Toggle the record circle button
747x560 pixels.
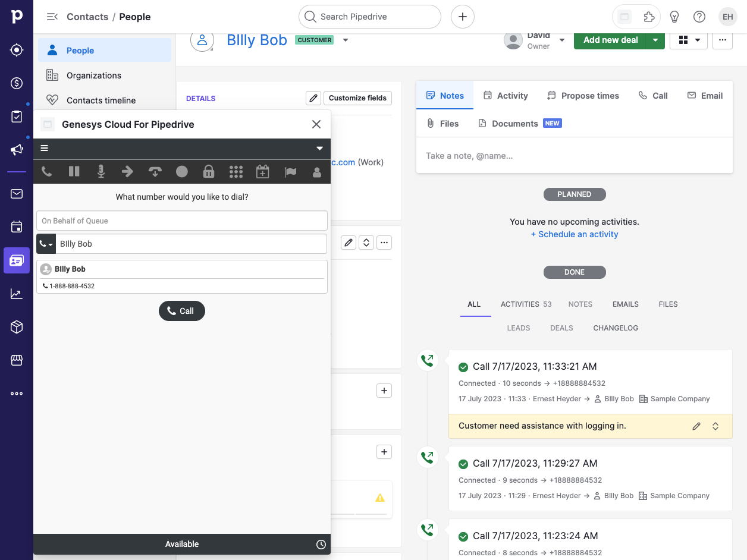[182, 172]
